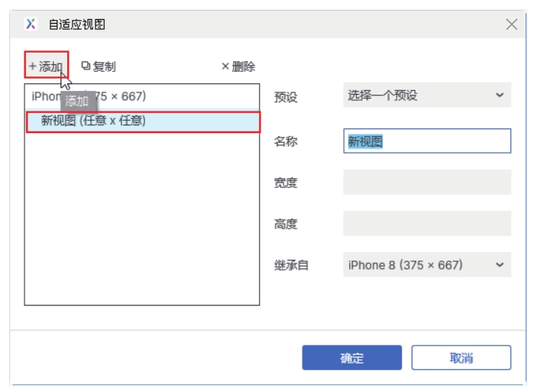Expand the 继承自 iPhone 8 dropdown
Viewport: 534px width, 392px height.
(x=426, y=265)
